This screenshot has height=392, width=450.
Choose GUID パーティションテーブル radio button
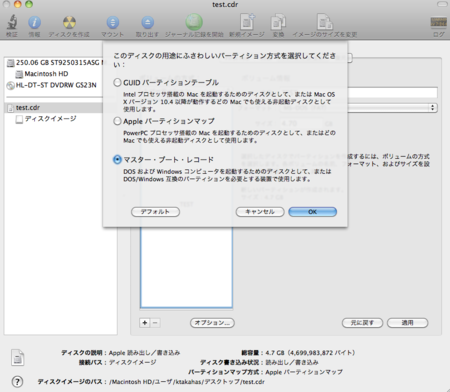click(117, 82)
